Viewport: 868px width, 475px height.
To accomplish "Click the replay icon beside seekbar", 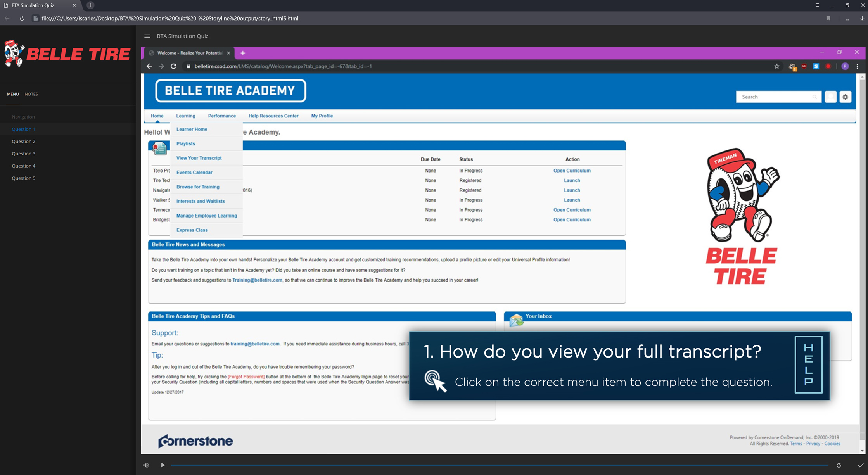I will (x=839, y=465).
